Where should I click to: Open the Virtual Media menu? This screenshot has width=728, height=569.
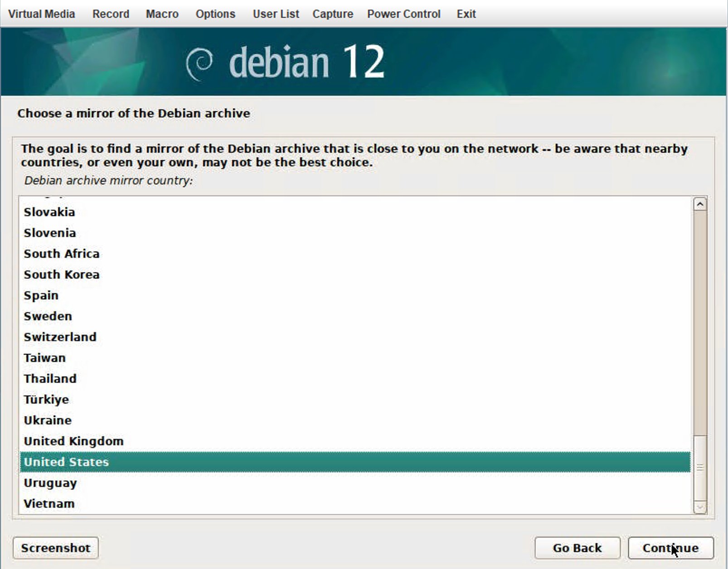41,14
